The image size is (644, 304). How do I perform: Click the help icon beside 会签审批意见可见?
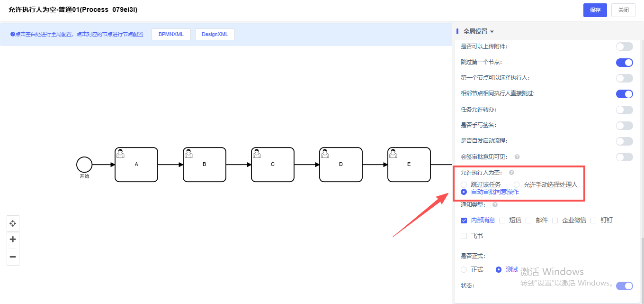pos(517,157)
